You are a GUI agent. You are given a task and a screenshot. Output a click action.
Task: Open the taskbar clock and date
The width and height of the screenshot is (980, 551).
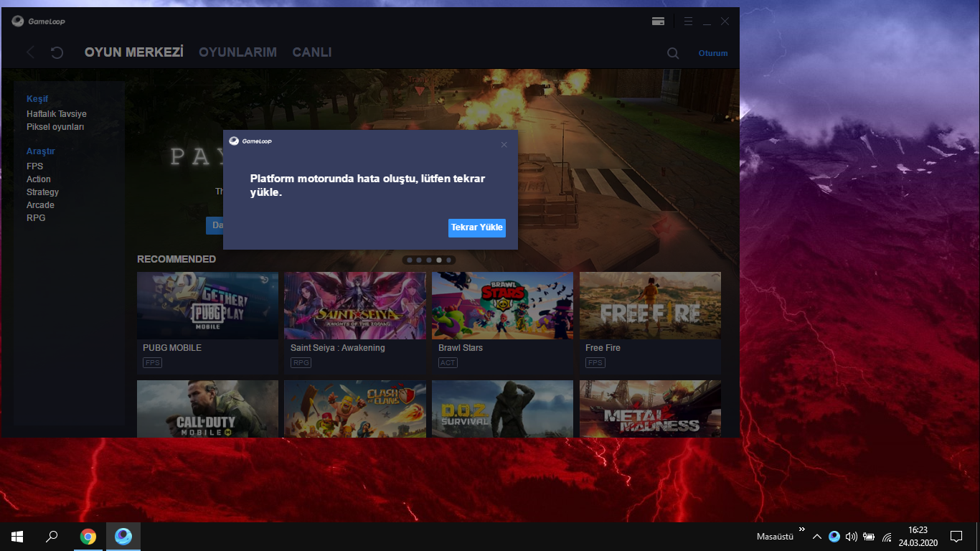(x=918, y=537)
